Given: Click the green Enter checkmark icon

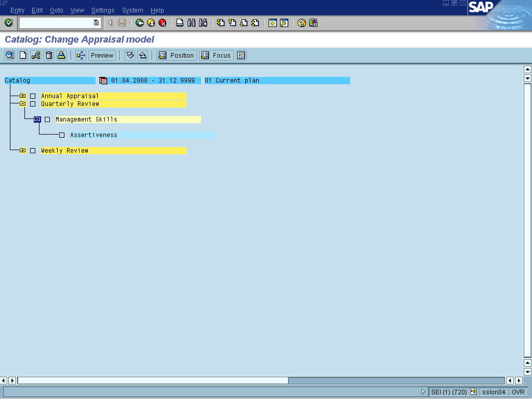Looking at the screenshot, I should tap(9, 23).
